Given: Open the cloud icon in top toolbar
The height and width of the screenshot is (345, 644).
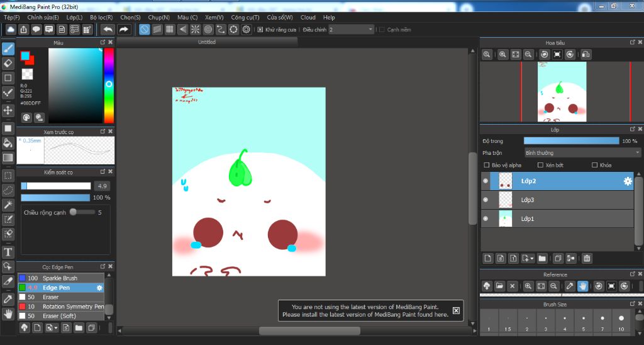Looking at the screenshot, I should pos(11,29).
